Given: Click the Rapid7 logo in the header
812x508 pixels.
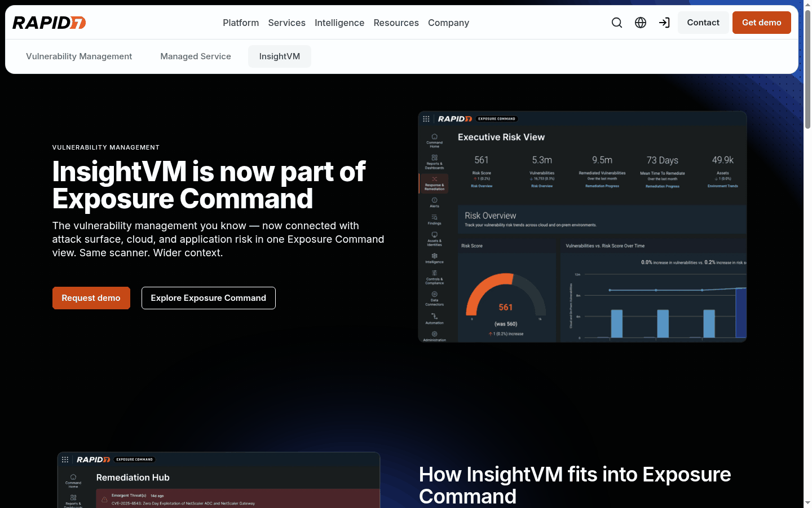Looking at the screenshot, I should coord(49,23).
